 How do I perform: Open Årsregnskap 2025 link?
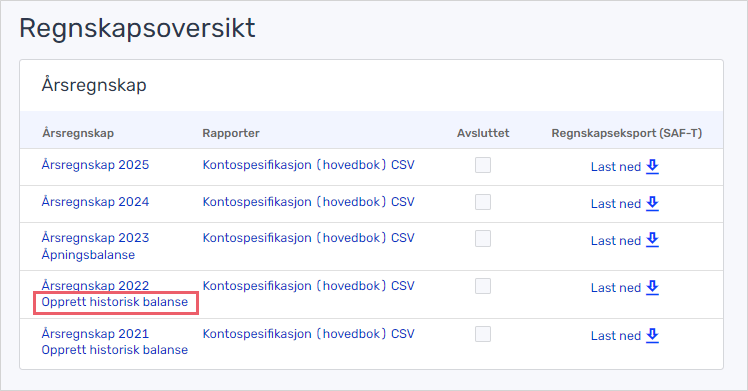[x=95, y=165]
